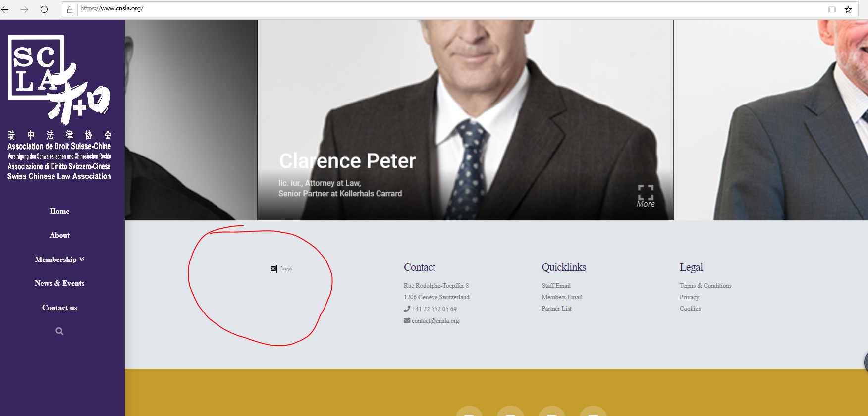This screenshot has height=416, width=868.
Task: Open Terms & Conditions link
Action: [x=705, y=286]
